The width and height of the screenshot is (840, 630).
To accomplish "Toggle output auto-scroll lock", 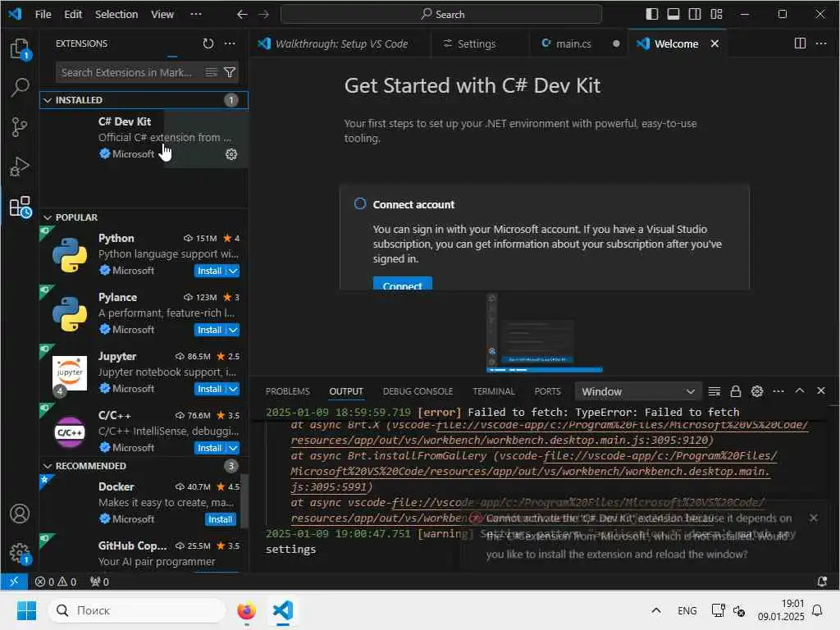I will [736, 391].
